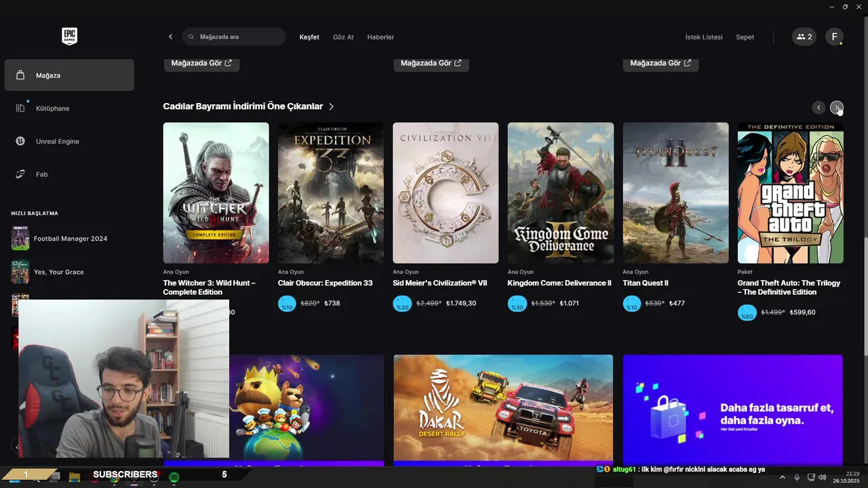Click Kingdom Come: Deliverance II title
The width and height of the screenshot is (868, 488).
point(559,283)
